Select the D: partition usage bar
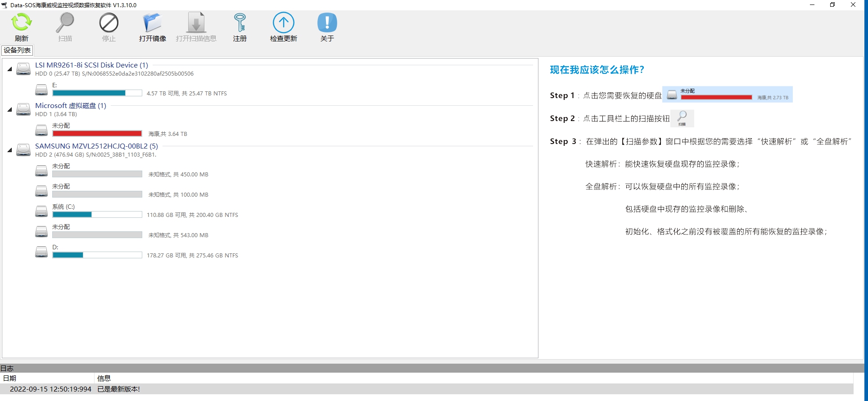868x401 pixels. tap(97, 255)
